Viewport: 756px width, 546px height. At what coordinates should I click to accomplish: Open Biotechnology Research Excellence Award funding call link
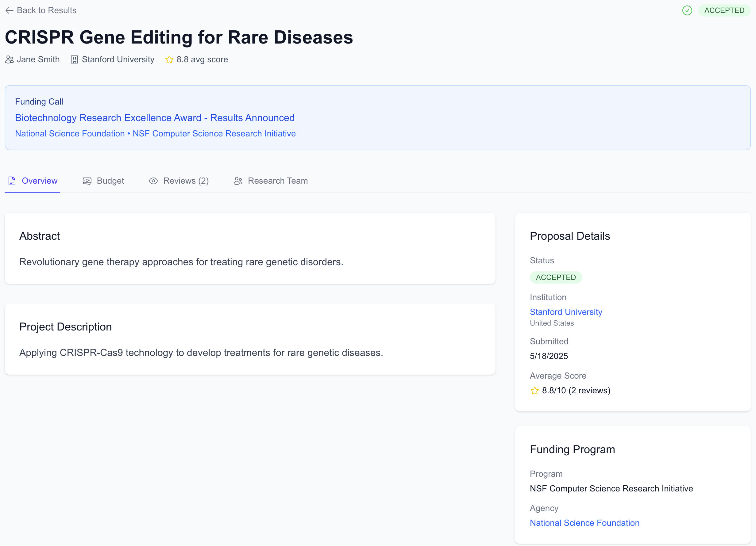[x=155, y=118]
